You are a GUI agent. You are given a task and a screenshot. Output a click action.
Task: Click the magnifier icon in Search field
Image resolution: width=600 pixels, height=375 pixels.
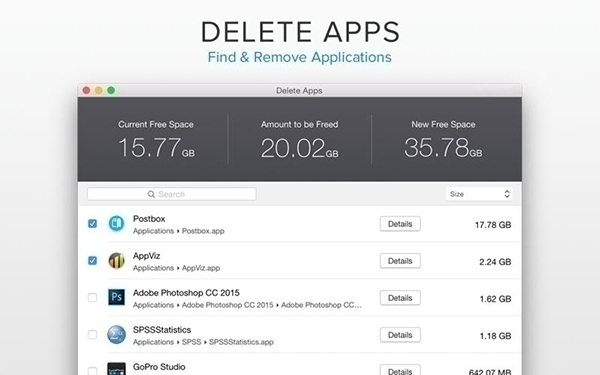click(x=151, y=194)
